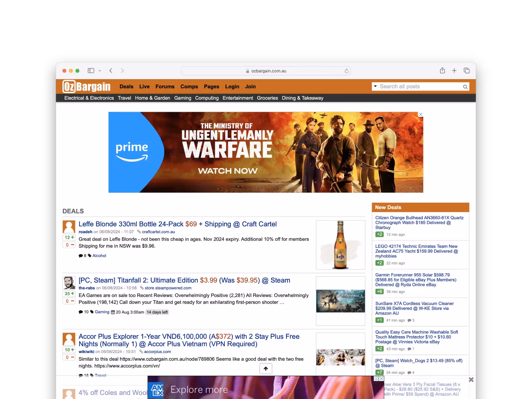Open the Pages menu
Screen dimensions: 532x399
click(212, 86)
